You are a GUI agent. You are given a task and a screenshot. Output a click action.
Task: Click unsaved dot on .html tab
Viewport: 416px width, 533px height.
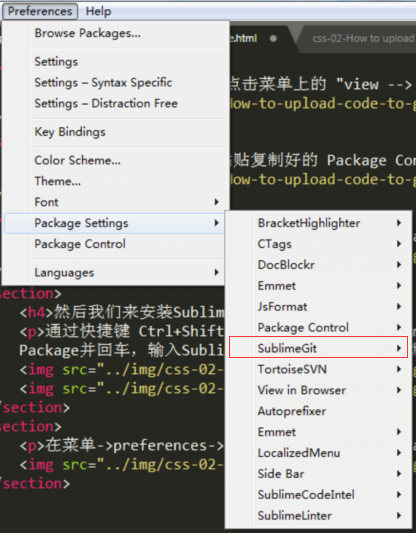pos(273,39)
